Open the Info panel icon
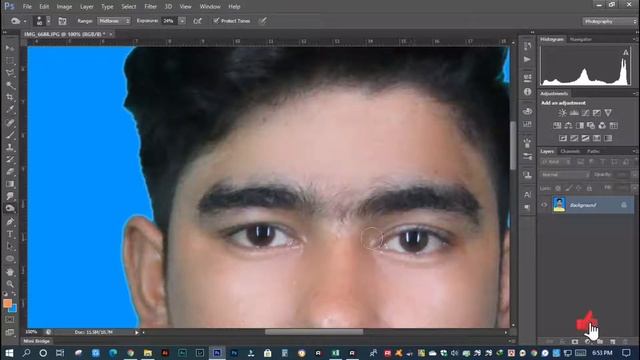This screenshot has width=640, height=360. coord(527,92)
